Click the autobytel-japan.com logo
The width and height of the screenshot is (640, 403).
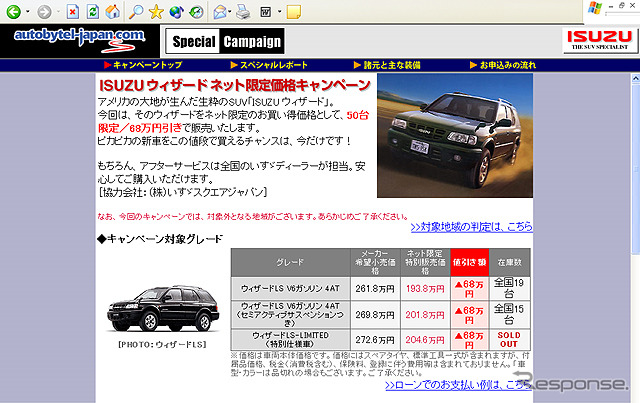(x=79, y=40)
